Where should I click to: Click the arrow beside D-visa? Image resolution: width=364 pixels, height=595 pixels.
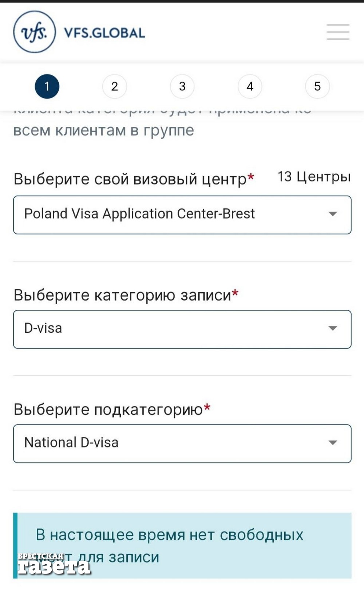(x=333, y=328)
